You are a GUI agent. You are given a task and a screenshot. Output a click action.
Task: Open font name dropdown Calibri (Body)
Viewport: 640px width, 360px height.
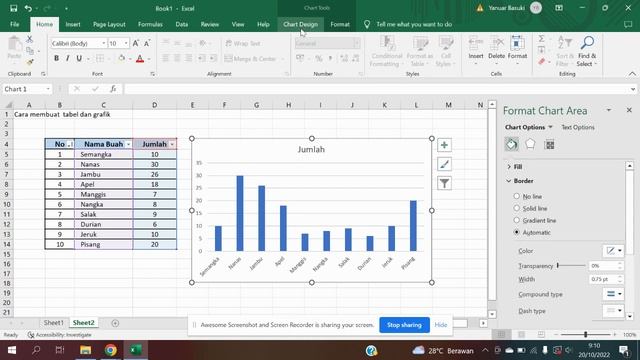[104, 43]
